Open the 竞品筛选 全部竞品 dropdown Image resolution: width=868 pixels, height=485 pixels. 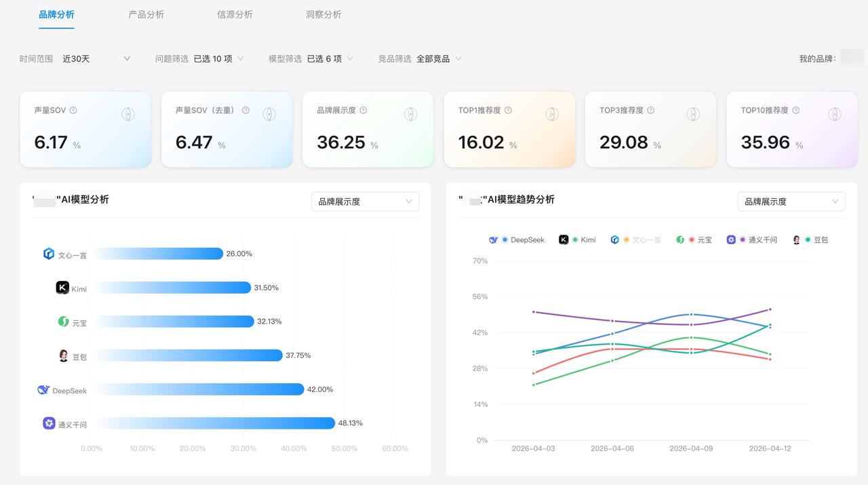click(439, 59)
